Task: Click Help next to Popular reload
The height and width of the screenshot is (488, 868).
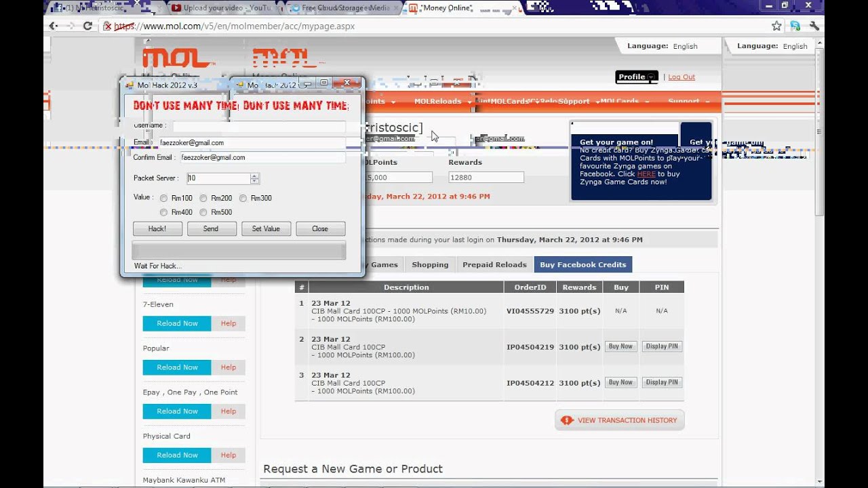Action: (x=229, y=367)
